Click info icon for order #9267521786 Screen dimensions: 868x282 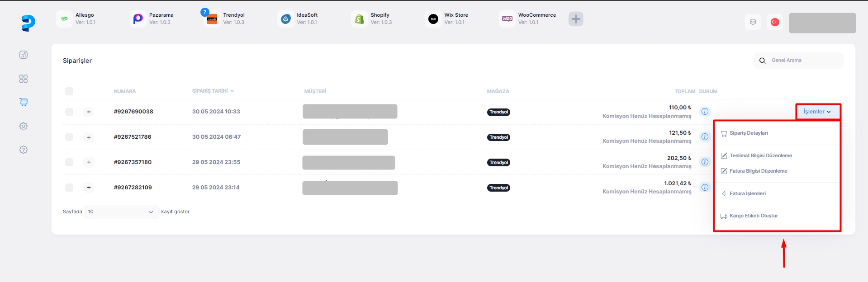705,137
